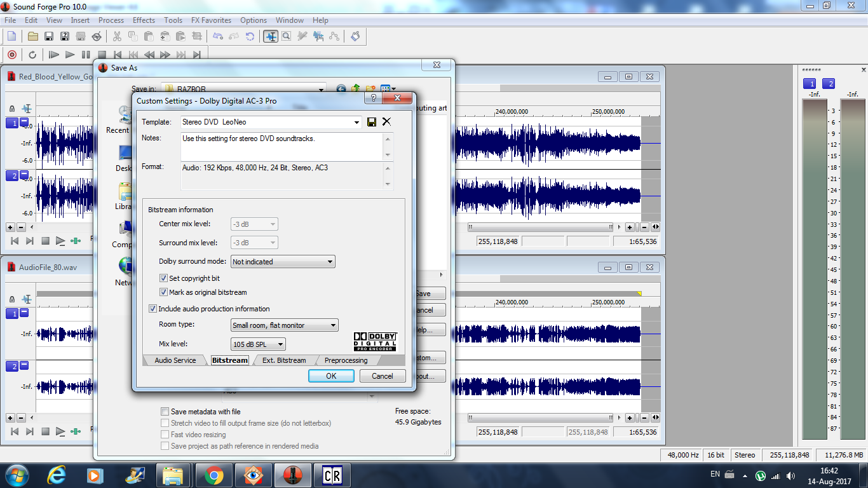Image resolution: width=868 pixels, height=488 pixels.
Task: Click the Repeat circular arrow toolbar icon
Action: coord(250,36)
